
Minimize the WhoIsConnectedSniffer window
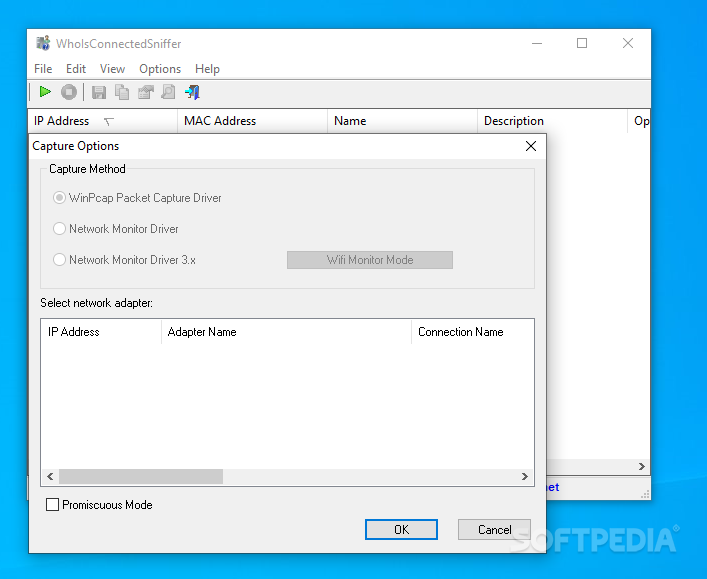click(537, 44)
